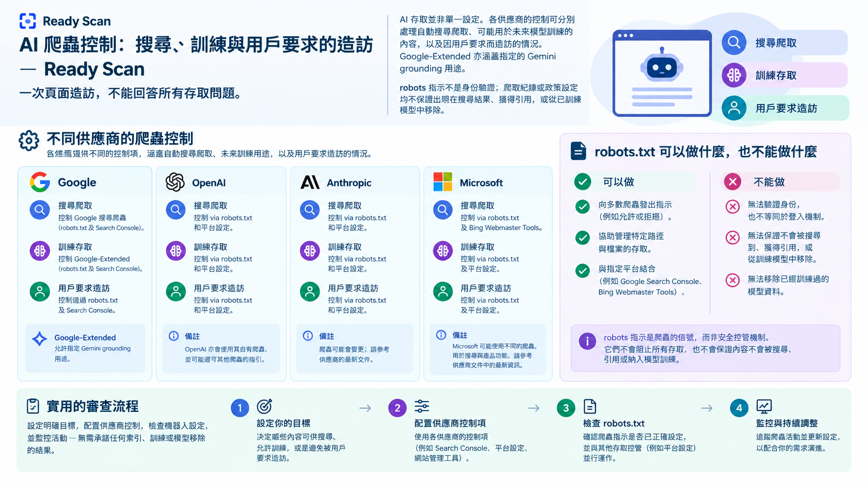Screen dimensions: 868x488
Task: Click the robot browser illustration
Action: (x=662, y=73)
